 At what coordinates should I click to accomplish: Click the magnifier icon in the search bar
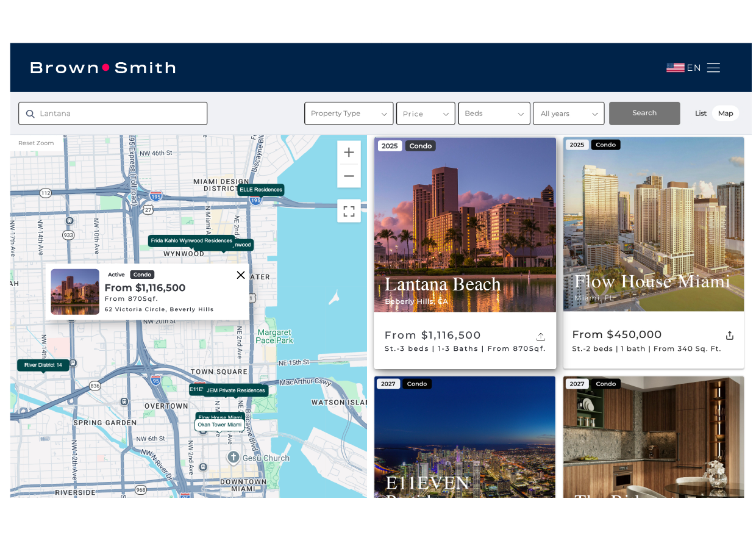[30, 113]
